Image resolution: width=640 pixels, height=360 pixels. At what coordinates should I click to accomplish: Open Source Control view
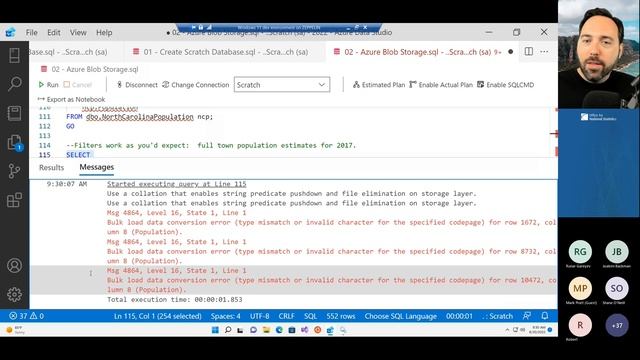click(14, 171)
